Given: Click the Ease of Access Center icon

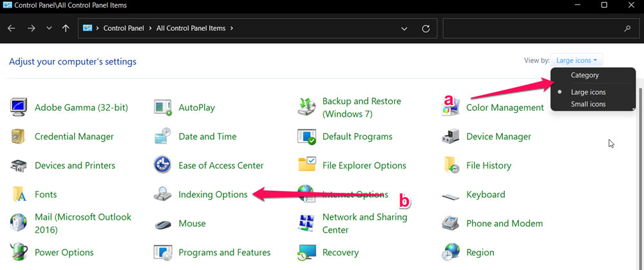Looking at the screenshot, I should [162, 165].
